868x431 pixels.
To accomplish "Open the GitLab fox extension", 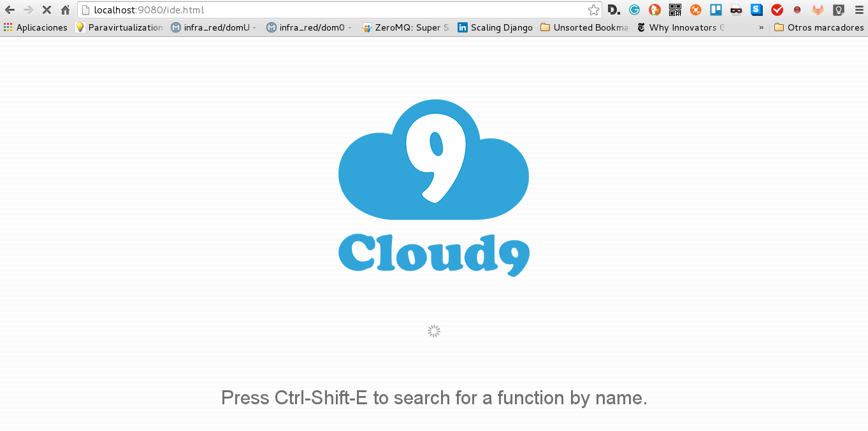I will [x=818, y=10].
